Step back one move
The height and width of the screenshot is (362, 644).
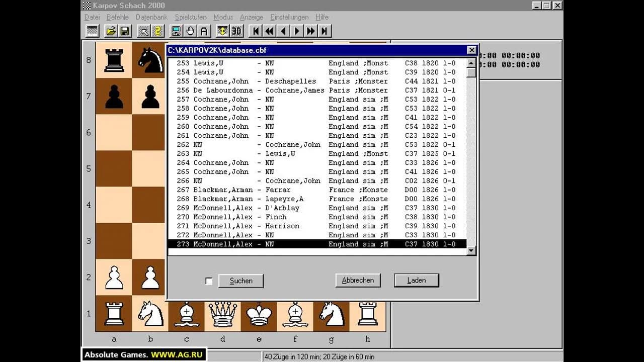[x=283, y=31]
